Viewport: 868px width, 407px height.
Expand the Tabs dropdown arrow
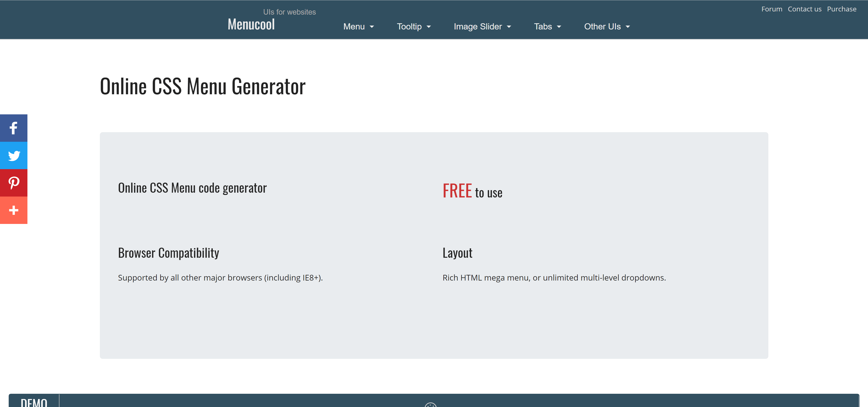tap(559, 27)
